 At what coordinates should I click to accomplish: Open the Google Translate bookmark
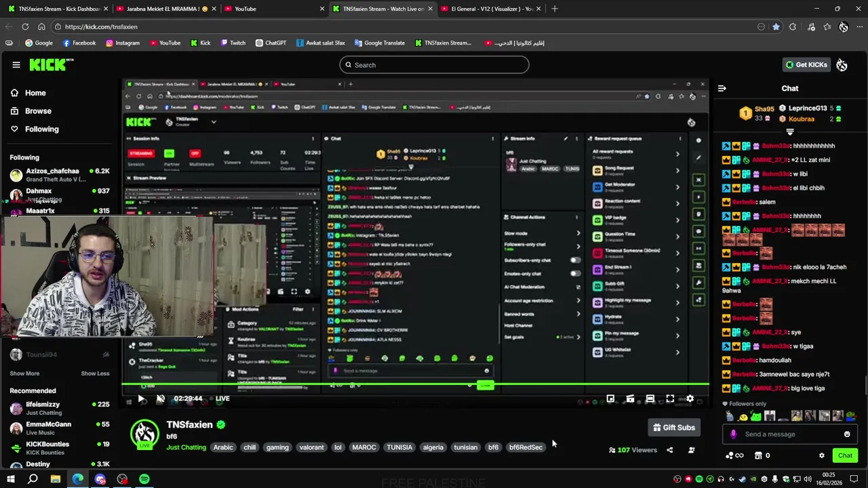[379, 43]
